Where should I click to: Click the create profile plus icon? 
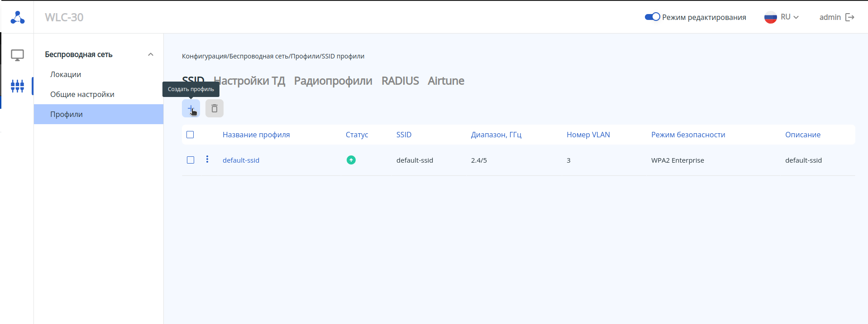coord(191,109)
